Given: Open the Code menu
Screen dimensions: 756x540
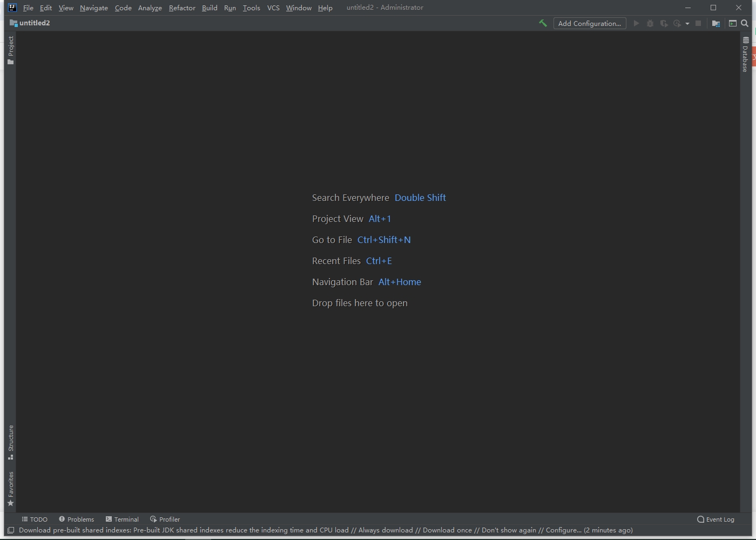Looking at the screenshot, I should click(123, 8).
